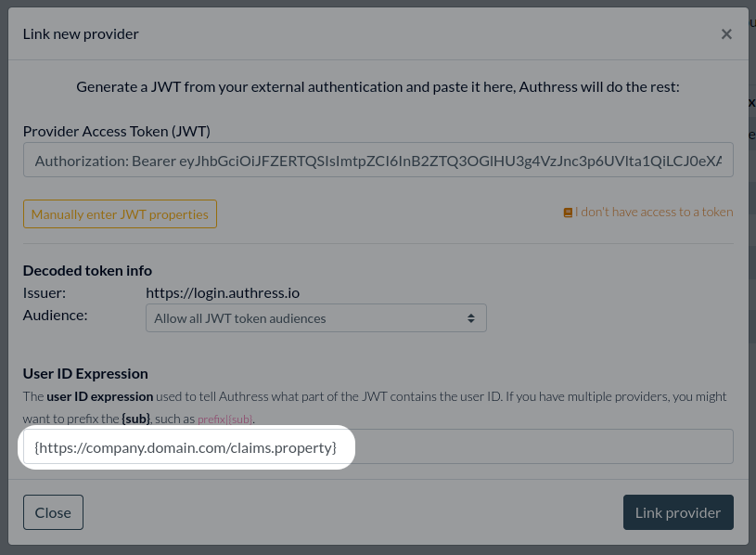Click the Manually enter JWT properties button
This screenshot has height=555, width=756.
[120, 213]
